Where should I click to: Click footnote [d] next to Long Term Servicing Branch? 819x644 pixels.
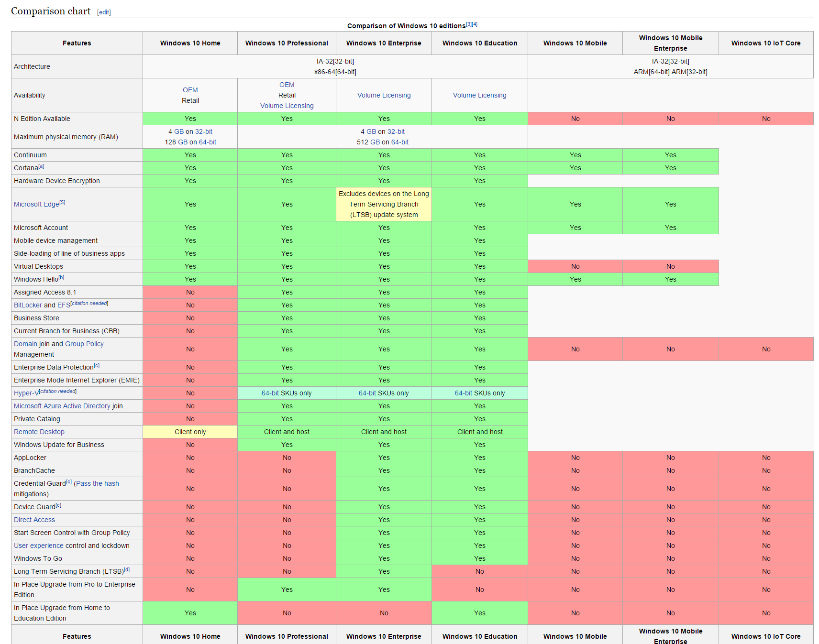click(x=127, y=569)
